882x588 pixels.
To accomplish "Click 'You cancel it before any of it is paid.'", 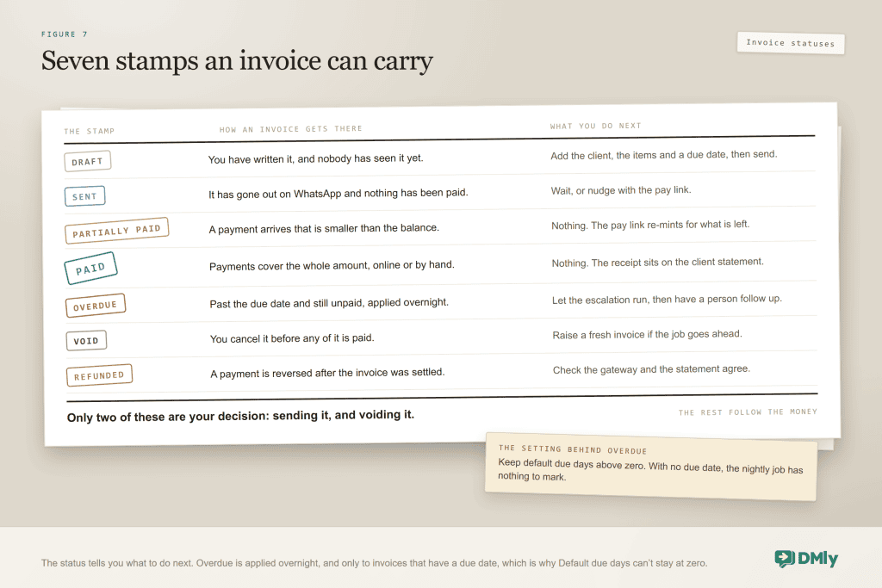I will pyautogui.click(x=292, y=338).
